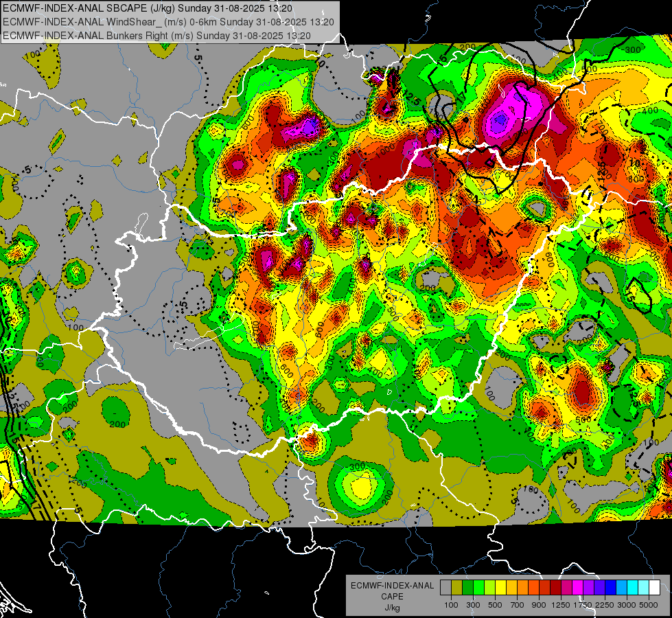Click the legend value 300

tap(473, 605)
